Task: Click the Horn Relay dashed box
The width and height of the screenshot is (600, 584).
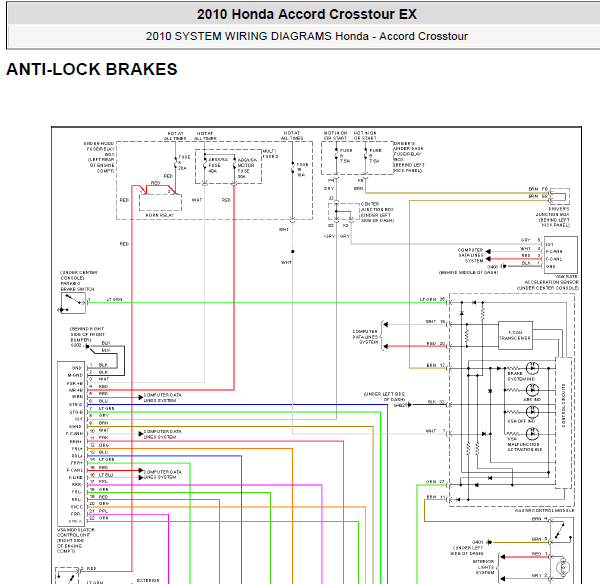Action: [160, 202]
